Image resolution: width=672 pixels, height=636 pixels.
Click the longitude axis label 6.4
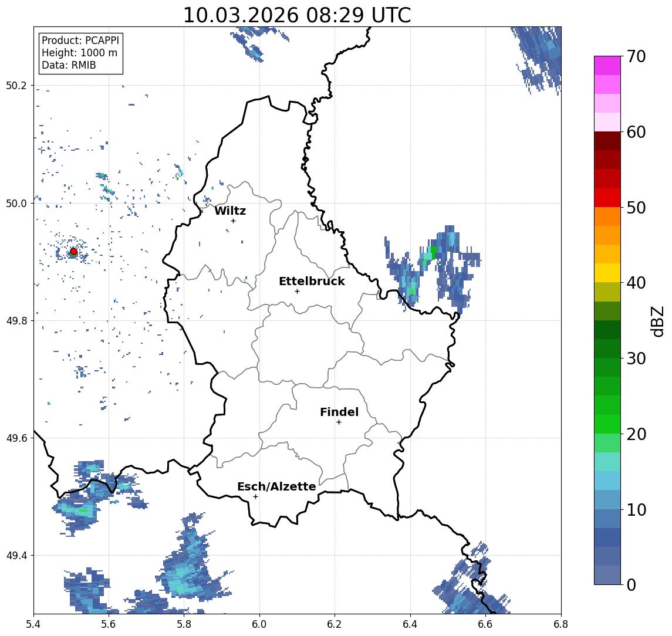(x=410, y=624)
